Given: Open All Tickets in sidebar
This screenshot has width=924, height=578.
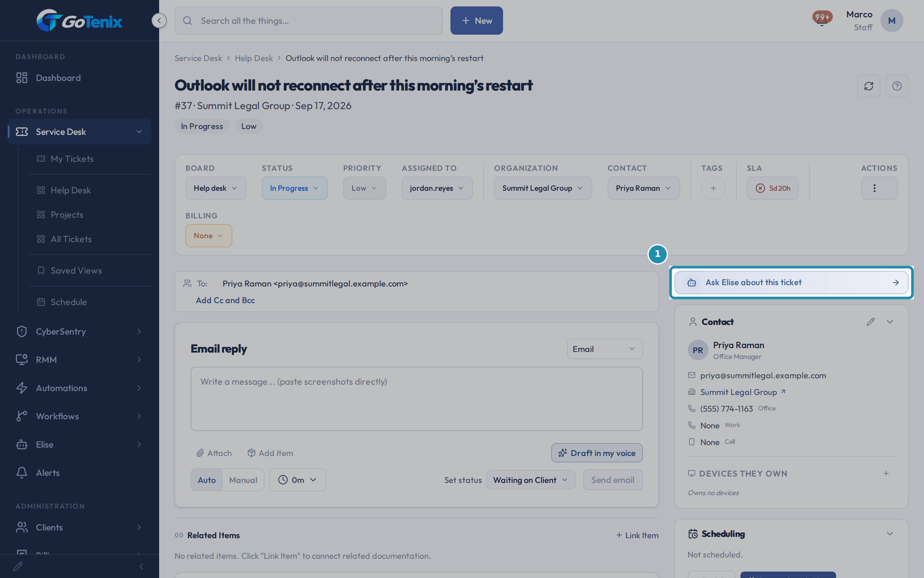Looking at the screenshot, I should pos(90,239).
